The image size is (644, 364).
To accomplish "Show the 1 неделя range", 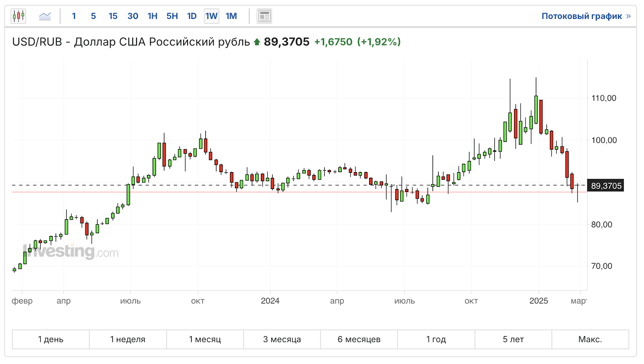I will click(128, 339).
